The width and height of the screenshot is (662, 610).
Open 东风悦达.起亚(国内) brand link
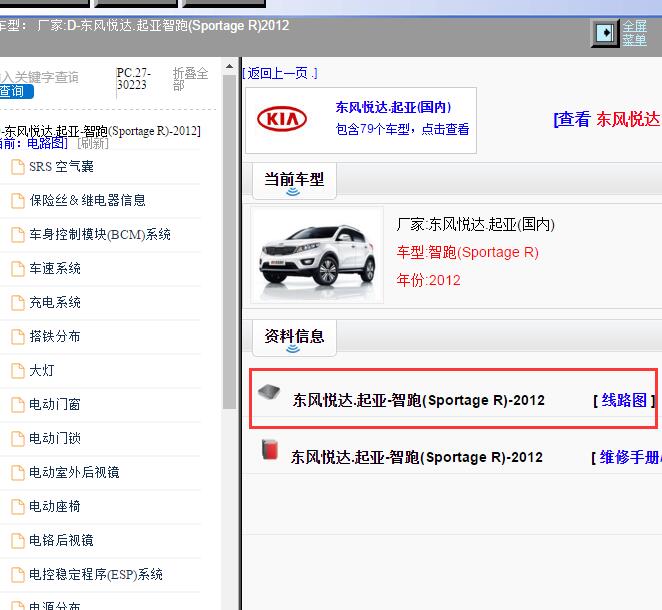[393, 107]
